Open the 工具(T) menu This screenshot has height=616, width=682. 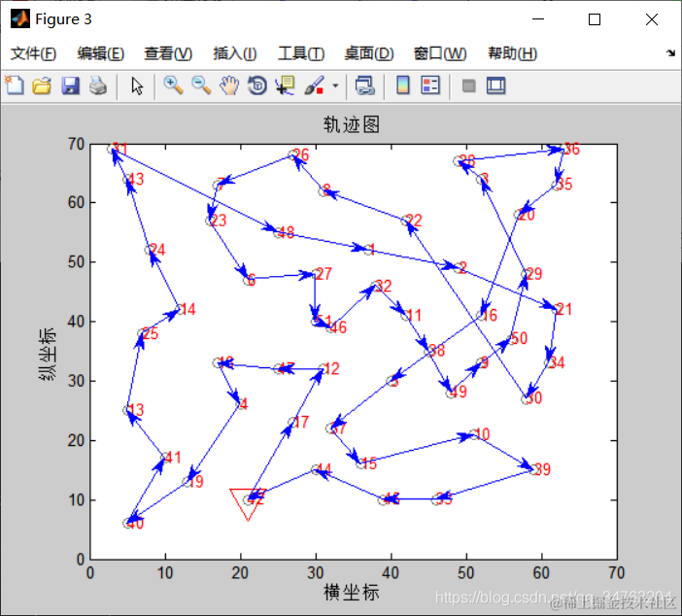(x=301, y=53)
